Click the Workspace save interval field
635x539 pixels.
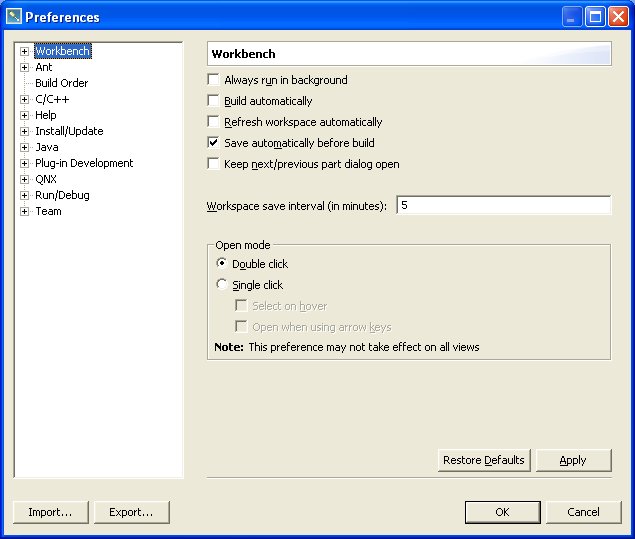503,206
